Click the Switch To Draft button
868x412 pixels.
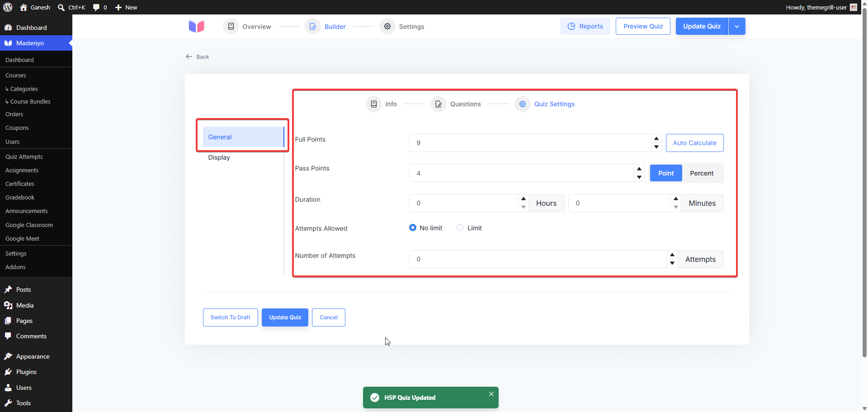coord(231,317)
